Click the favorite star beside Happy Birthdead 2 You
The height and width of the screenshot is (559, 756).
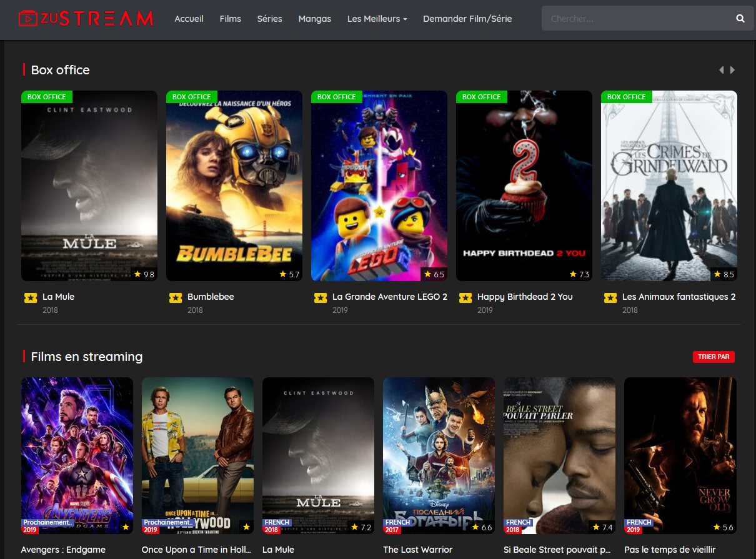[x=465, y=298]
